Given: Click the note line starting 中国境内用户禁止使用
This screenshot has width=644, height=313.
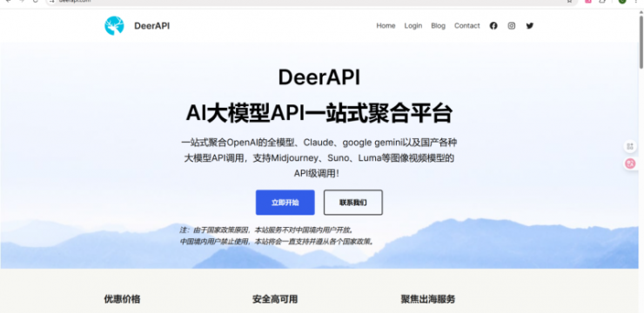Looking at the screenshot, I should (x=278, y=242).
